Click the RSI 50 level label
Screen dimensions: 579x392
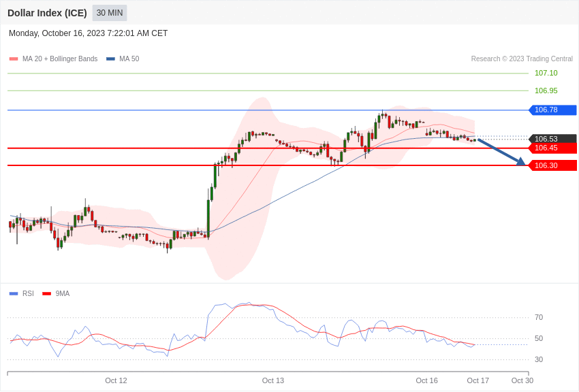pos(539,338)
